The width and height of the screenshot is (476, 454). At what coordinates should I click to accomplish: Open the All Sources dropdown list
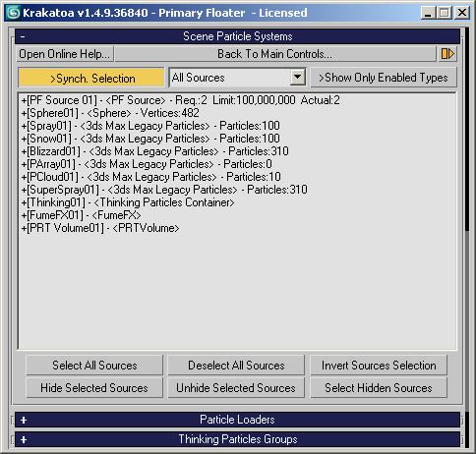click(297, 78)
